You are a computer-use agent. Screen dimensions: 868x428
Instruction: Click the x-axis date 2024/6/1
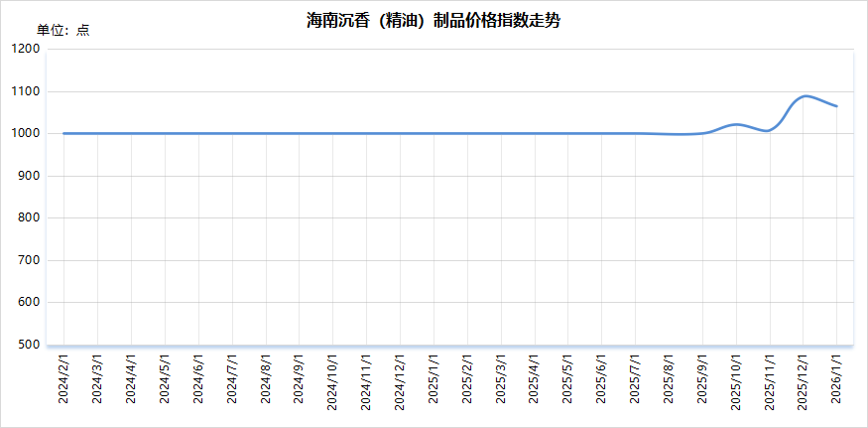[198, 378]
